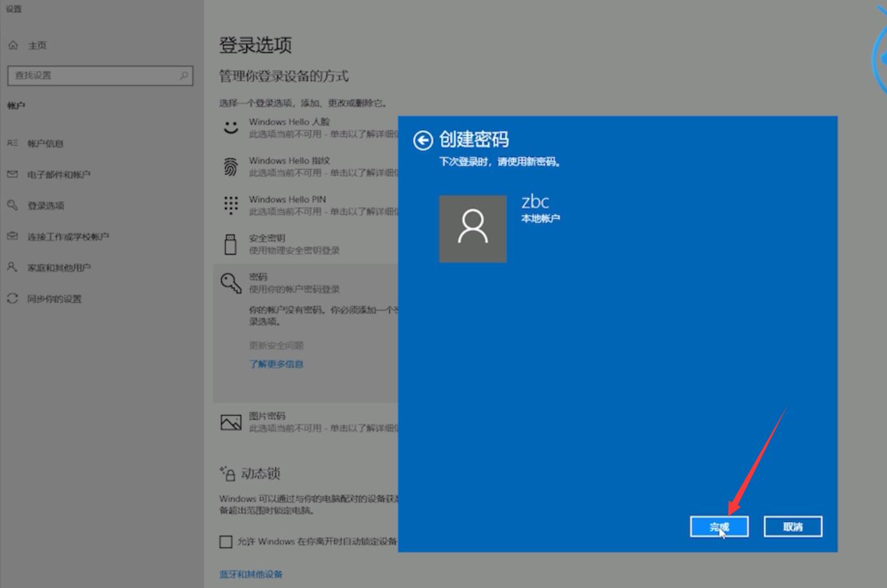The image size is (887, 588).
Task: Focus the 查找设置 search field
Action: pyautogui.click(x=100, y=75)
